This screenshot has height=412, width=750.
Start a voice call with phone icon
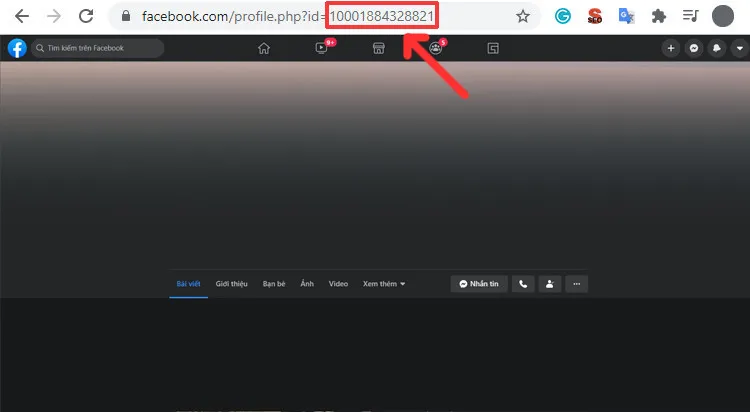523,284
